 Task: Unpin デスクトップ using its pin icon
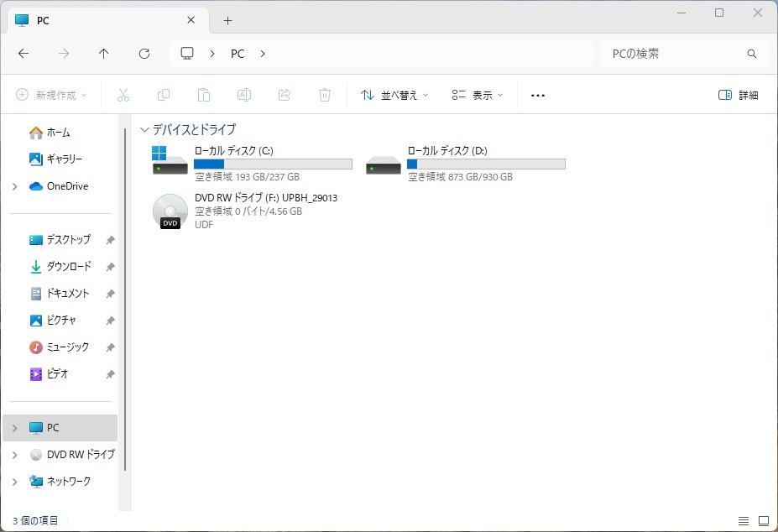pos(110,240)
